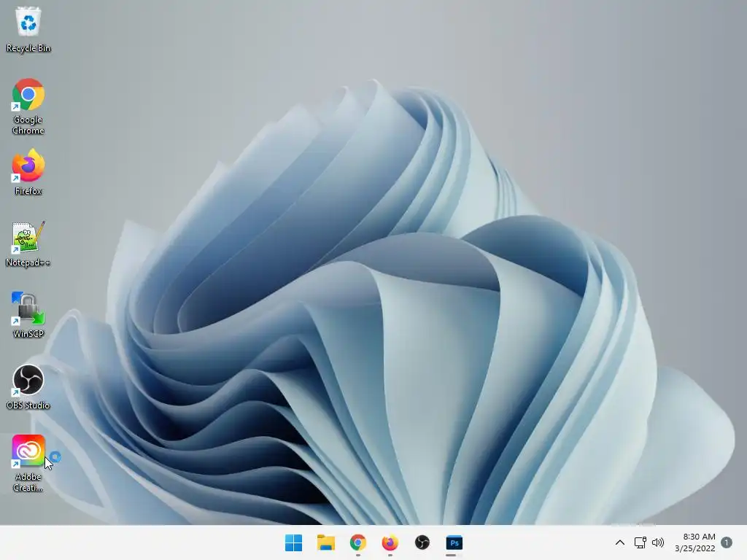747x560 pixels.
Task: Open the Windows Start menu
Action: click(x=293, y=542)
